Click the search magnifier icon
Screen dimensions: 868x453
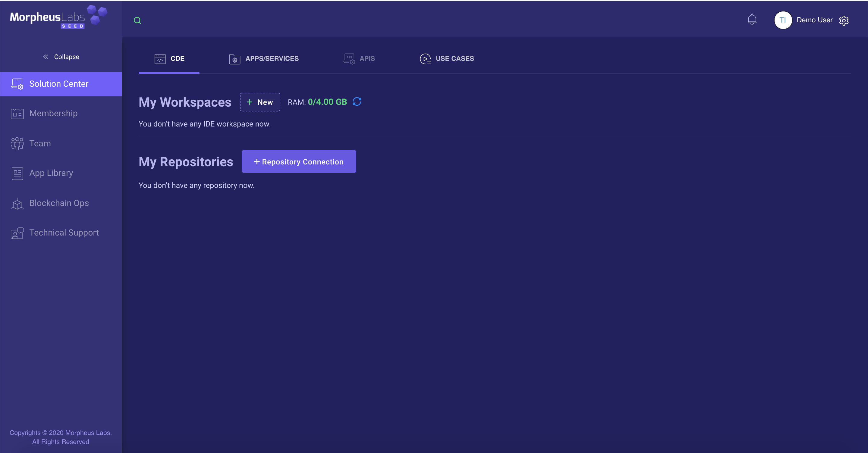pos(137,20)
